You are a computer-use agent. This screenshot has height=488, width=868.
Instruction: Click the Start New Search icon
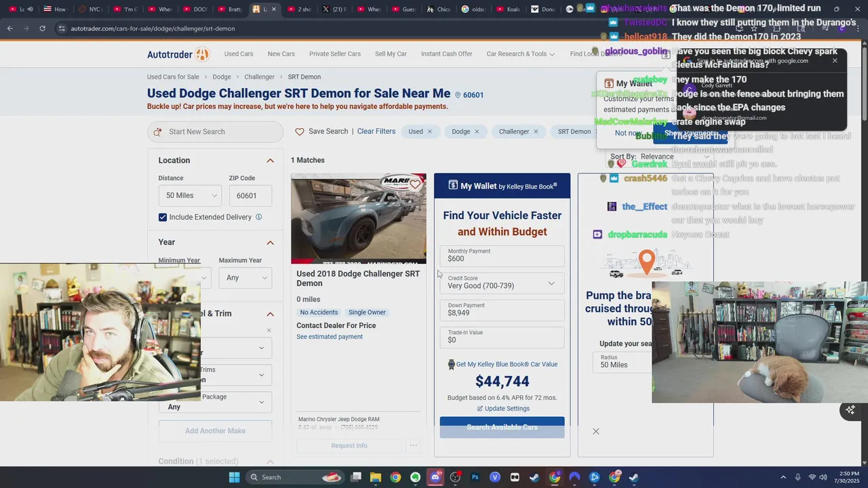[x=157, y=131]
